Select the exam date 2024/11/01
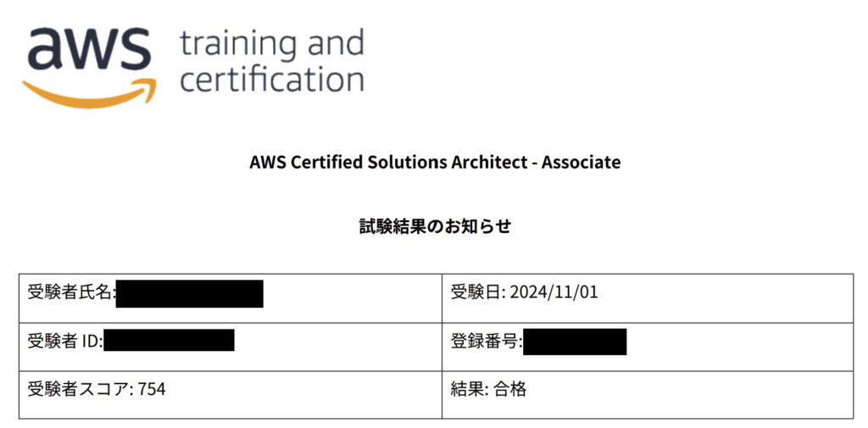Image resolution: width=868 pixels, height=428 pixels. [554, 292]
